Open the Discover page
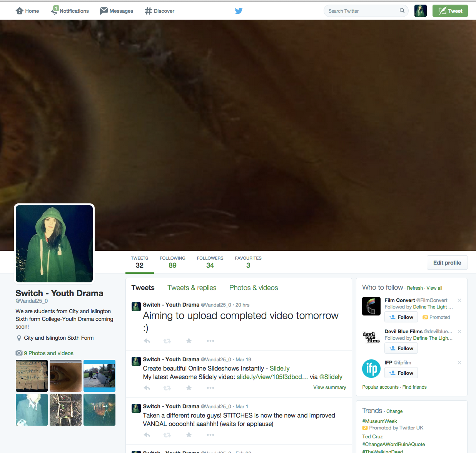Image resolution: width=476 pixels, height=453 pixels. pyautogui.click(x=159, y=11)
